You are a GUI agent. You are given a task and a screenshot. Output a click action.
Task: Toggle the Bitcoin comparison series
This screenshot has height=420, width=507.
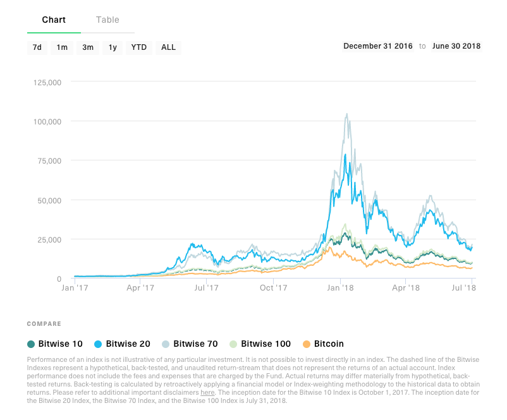click(329, 344)
